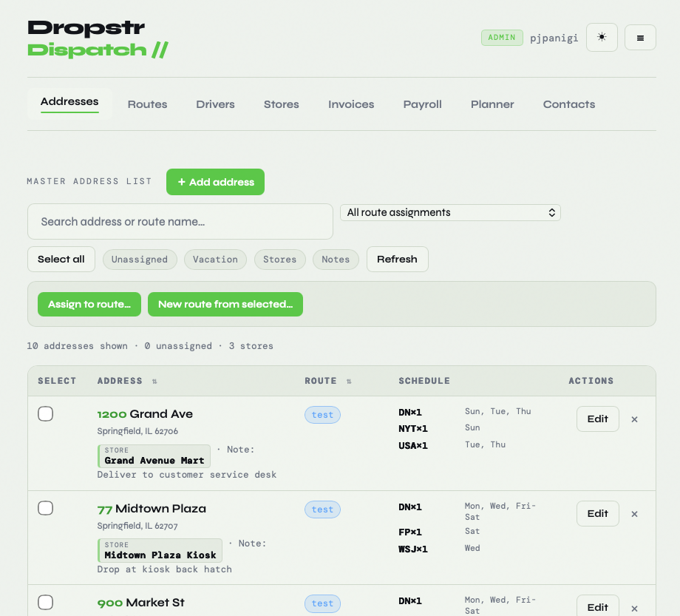Open New route from selected… dialog
Viewport: 680px width, 616px height.
coord(225,304)
